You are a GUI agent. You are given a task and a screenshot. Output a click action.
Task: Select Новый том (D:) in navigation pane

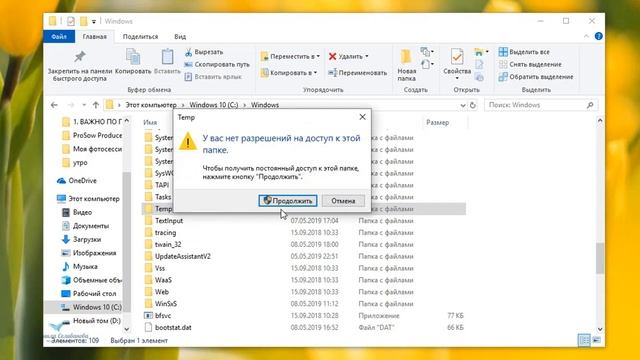tap(91, 321)
